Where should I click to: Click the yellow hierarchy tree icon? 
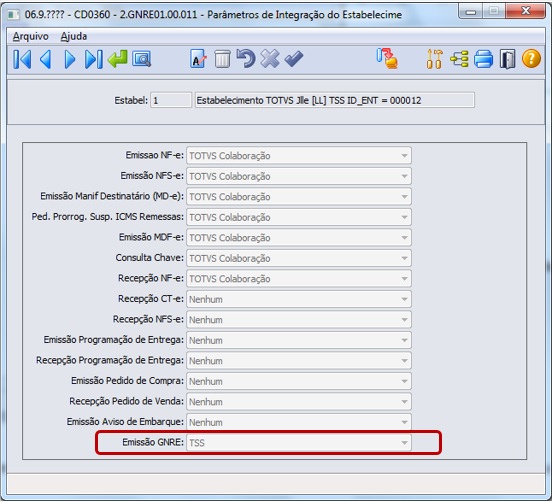pos(459,59)
